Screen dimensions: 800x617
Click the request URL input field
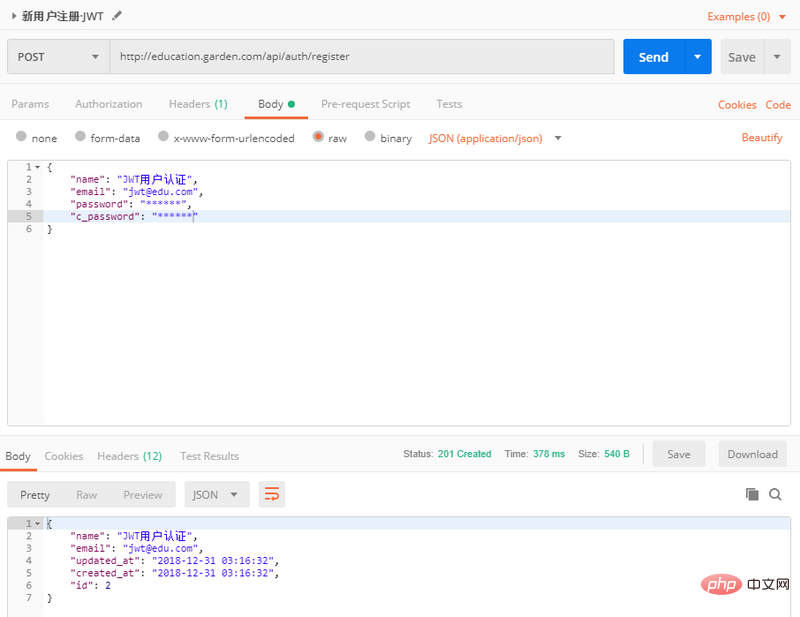coord(362,57)
